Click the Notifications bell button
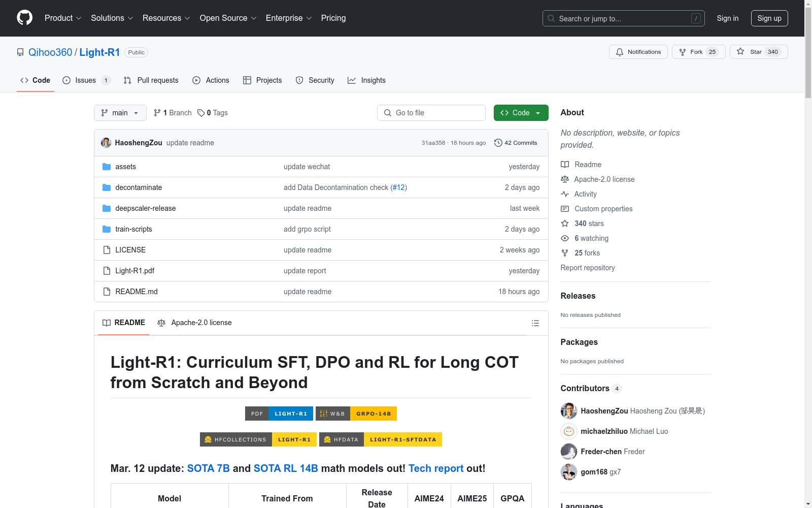This screenshot has width=812, height=508. click(638, 52)
